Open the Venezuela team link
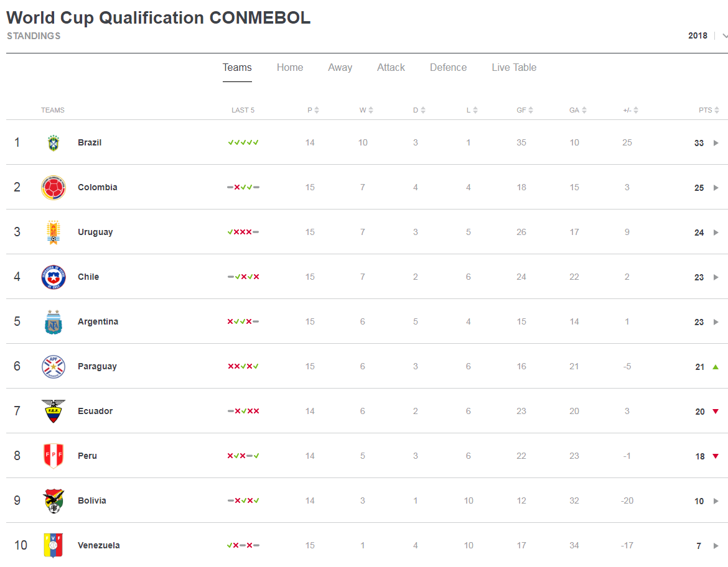 [x=98, y=545]
